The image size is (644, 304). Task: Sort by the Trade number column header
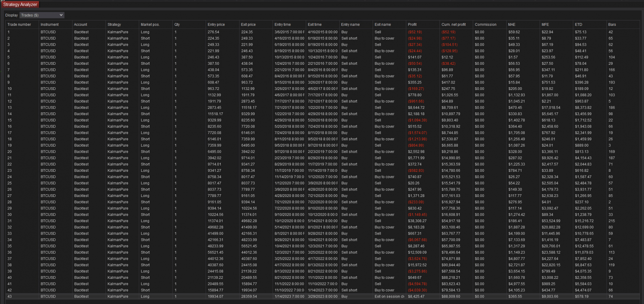click(x=19, y=24)
